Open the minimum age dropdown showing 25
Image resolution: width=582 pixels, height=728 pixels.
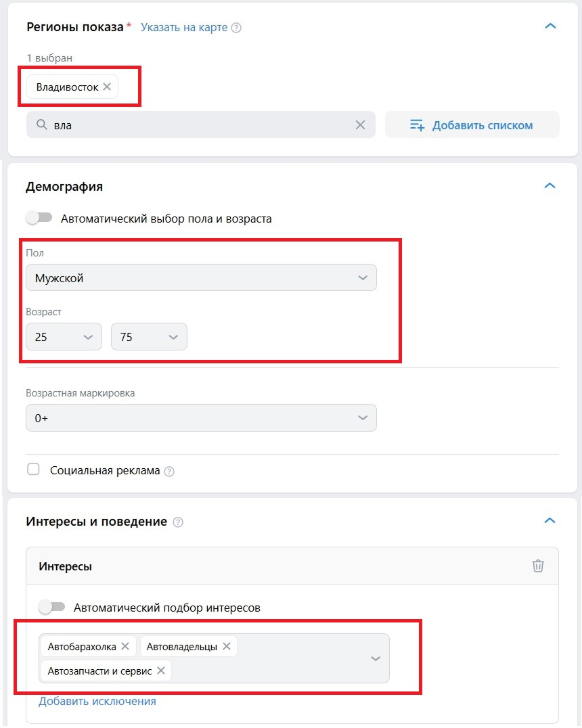coord(64,337)
